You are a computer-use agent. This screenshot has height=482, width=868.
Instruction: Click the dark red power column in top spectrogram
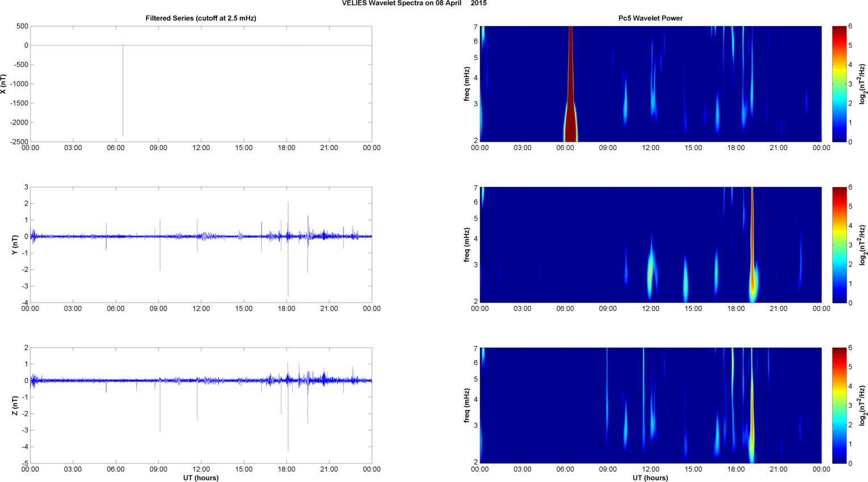[571, 84]
